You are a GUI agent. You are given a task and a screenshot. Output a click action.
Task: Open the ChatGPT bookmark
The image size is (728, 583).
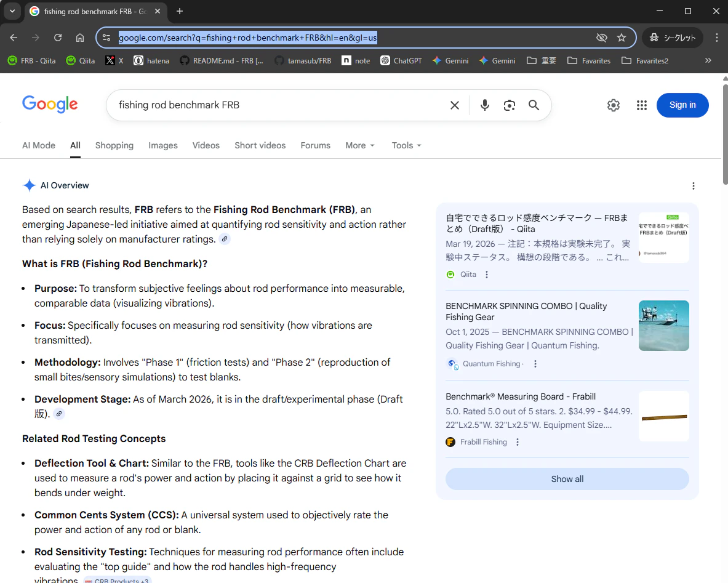[401, 60]
